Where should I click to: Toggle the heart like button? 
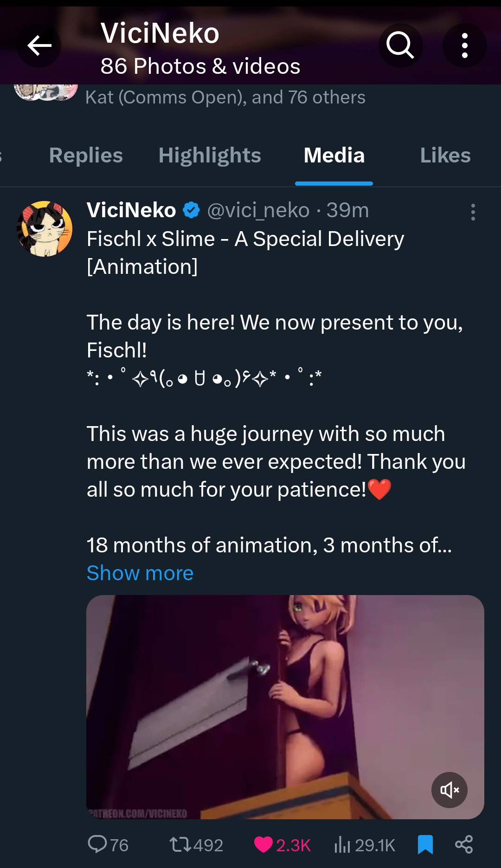click(263, 844)
